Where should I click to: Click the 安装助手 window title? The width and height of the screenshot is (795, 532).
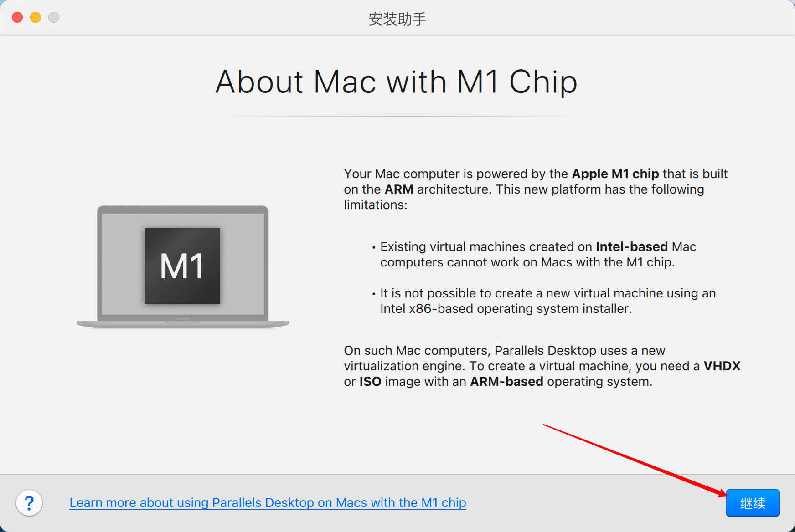pos(397,19)
